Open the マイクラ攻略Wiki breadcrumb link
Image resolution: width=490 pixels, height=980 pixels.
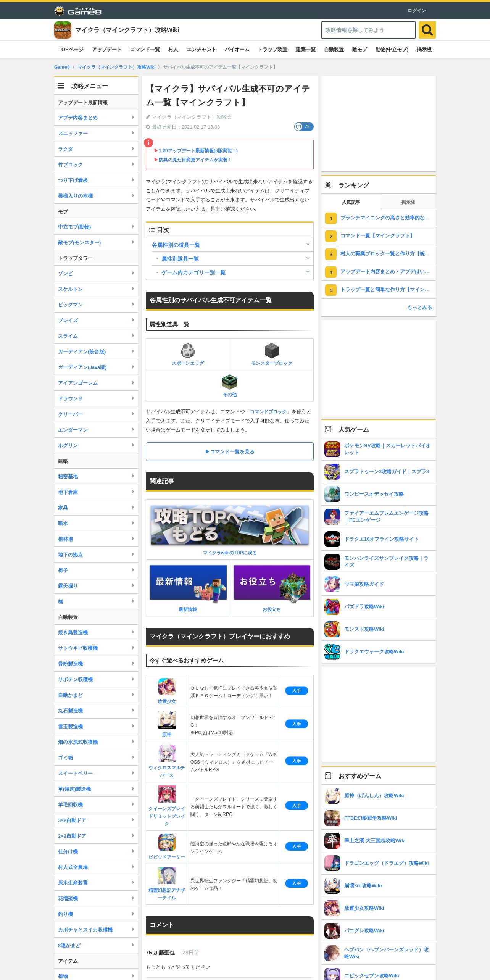click(116, 67)
